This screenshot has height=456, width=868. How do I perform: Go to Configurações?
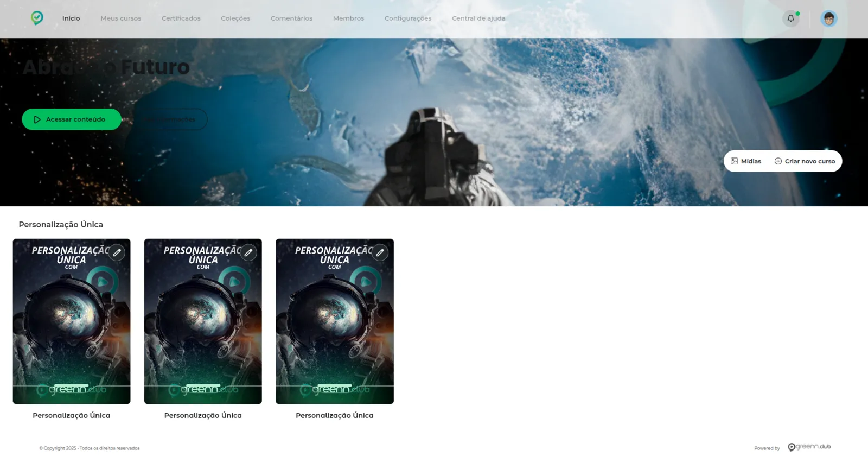408,18
